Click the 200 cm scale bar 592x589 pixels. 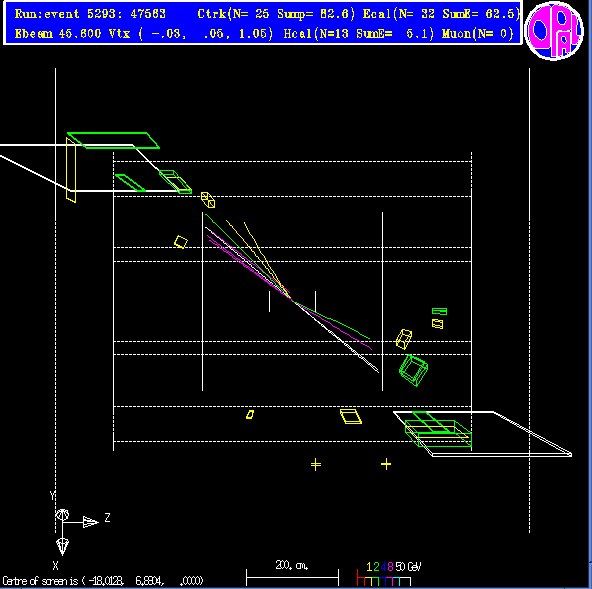click(292, 578)
